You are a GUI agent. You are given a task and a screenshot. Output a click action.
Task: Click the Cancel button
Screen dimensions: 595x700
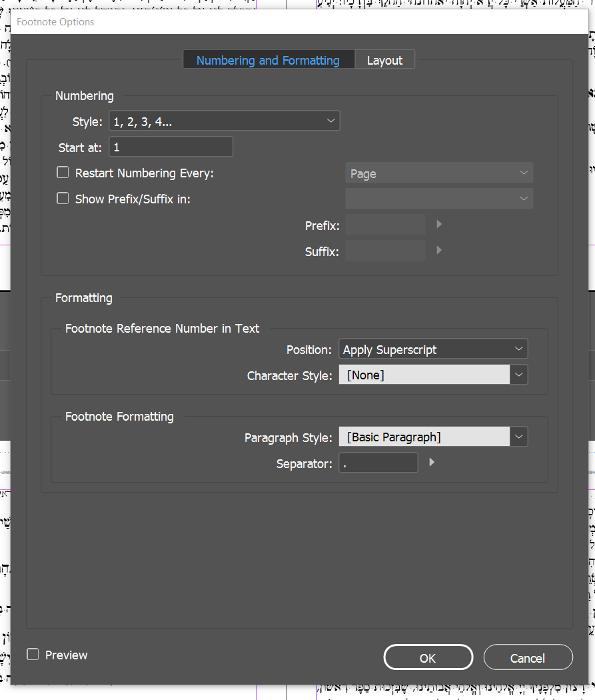pos(528,657)
